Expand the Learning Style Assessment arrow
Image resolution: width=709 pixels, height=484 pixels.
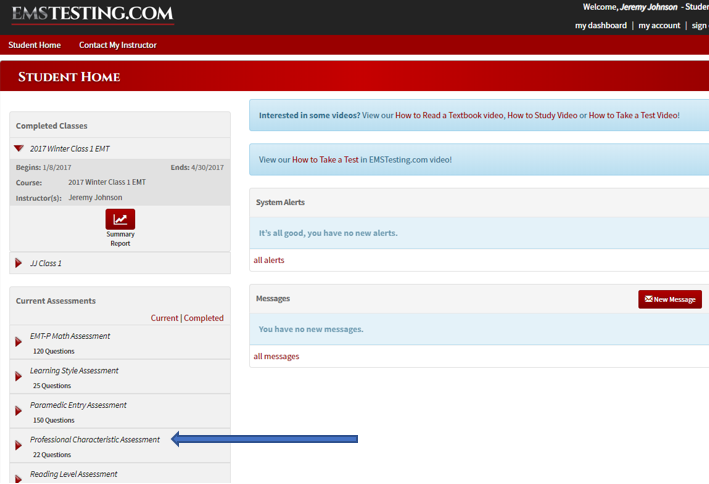click(19, 377)
